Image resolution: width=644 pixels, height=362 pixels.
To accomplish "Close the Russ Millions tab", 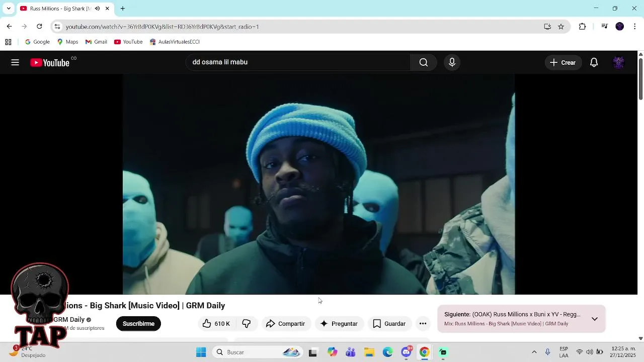I will coord(107,9).
